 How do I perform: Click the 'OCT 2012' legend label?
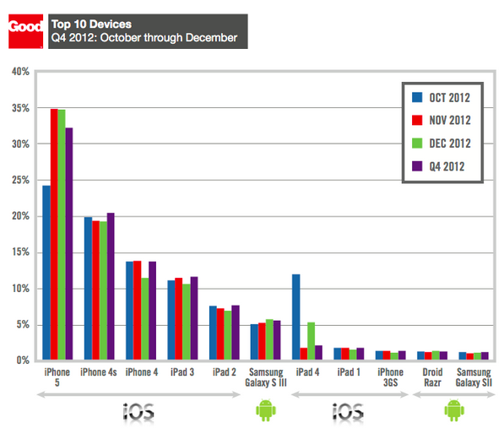pos(450,97)
